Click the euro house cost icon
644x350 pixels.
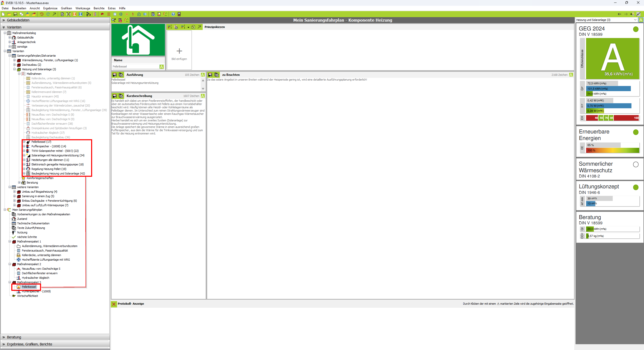click(x=139, y=14)
